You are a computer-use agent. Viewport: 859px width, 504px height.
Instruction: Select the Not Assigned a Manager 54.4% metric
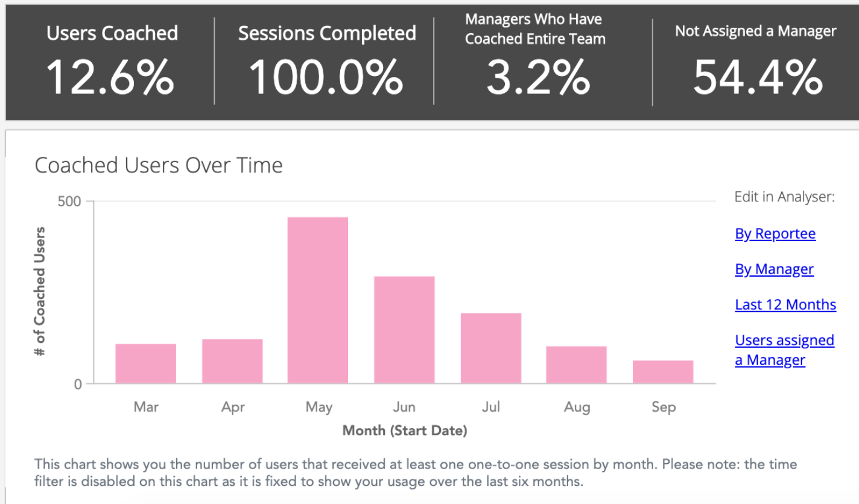tap(757, 77)
